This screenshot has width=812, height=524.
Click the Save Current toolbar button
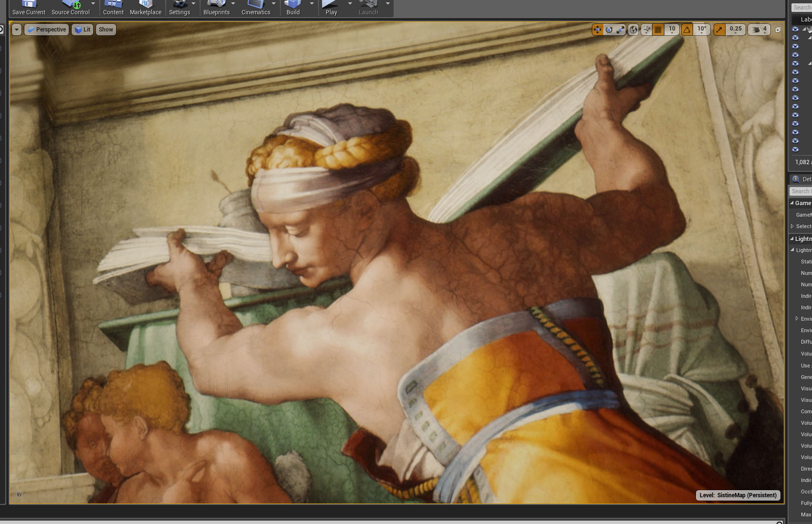pos(29,8)
